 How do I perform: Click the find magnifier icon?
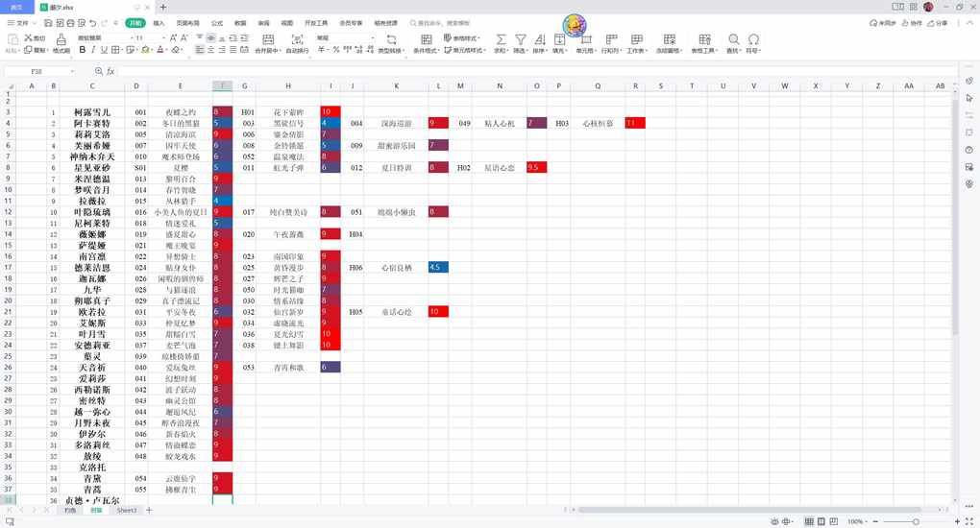[x=734, y=39]
